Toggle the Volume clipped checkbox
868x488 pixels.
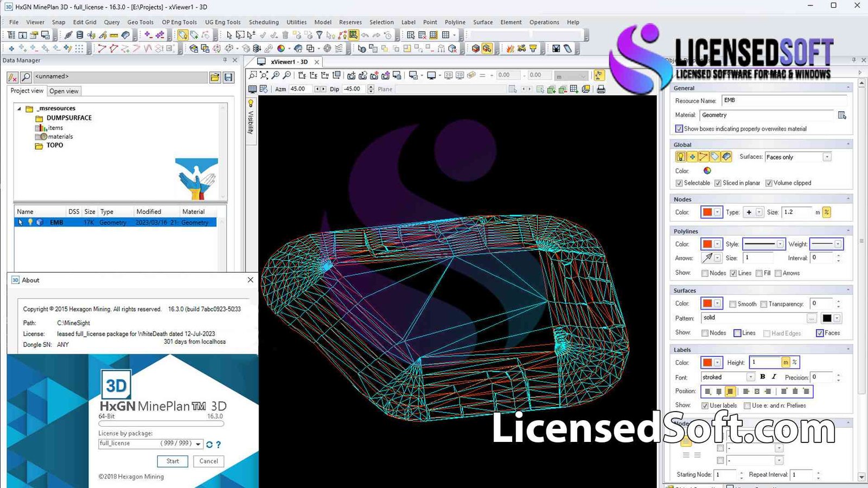(769, 183)
